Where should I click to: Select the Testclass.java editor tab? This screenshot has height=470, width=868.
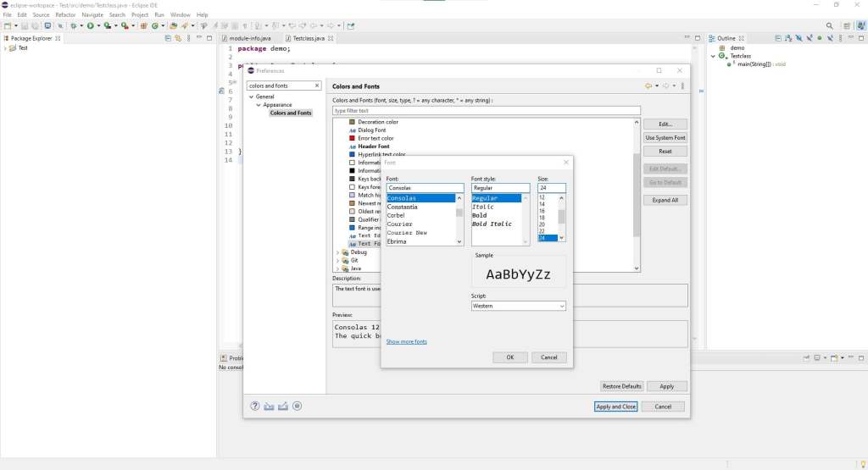coord(309,38)
